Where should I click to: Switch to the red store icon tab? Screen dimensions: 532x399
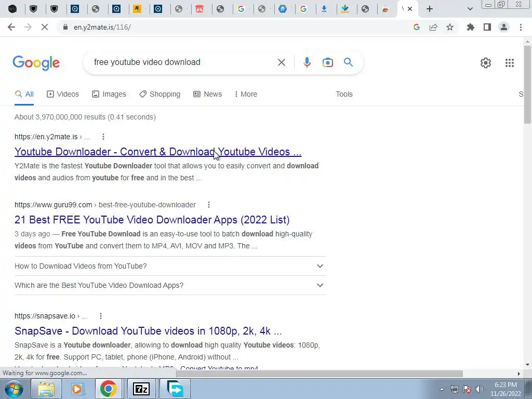click(x=199, y=9)
